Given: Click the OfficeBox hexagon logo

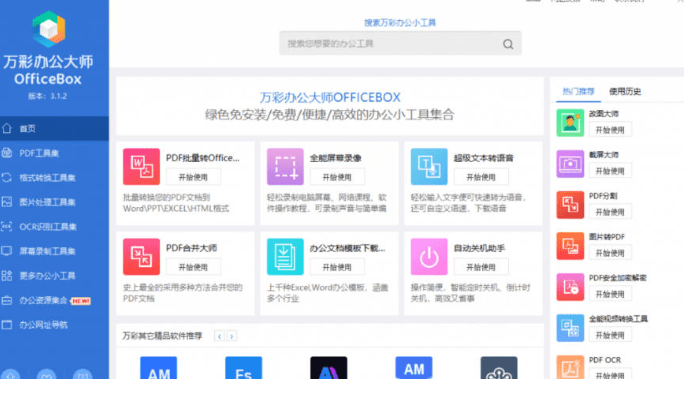Looking at the screenshot, I should (49, 29).
